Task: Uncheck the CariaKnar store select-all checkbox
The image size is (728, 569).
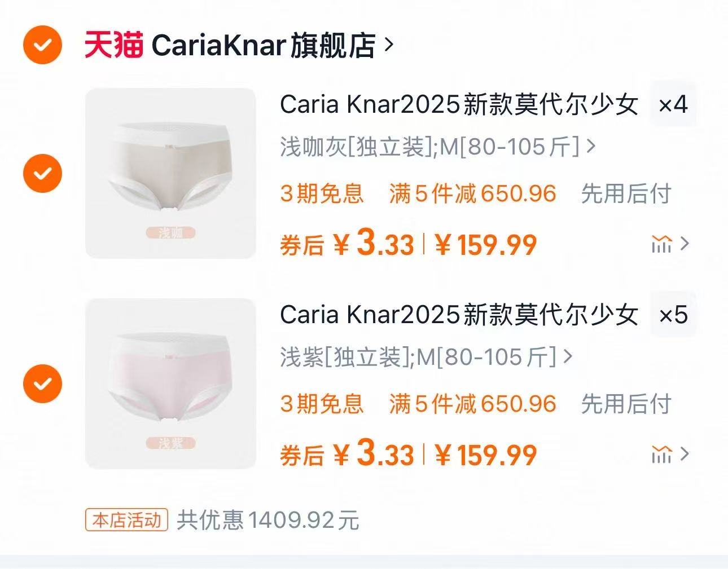Action: coord(42,45)
